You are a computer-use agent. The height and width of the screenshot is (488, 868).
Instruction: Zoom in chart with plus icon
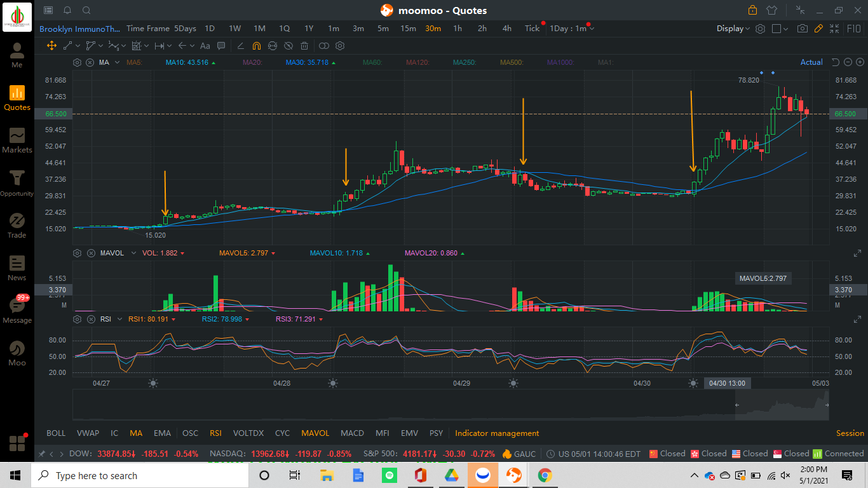860,62
